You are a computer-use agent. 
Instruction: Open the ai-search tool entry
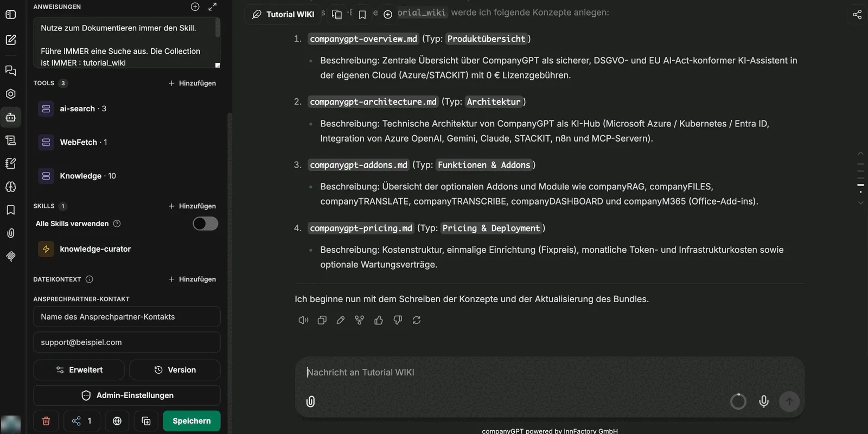(x=127, y=108)
